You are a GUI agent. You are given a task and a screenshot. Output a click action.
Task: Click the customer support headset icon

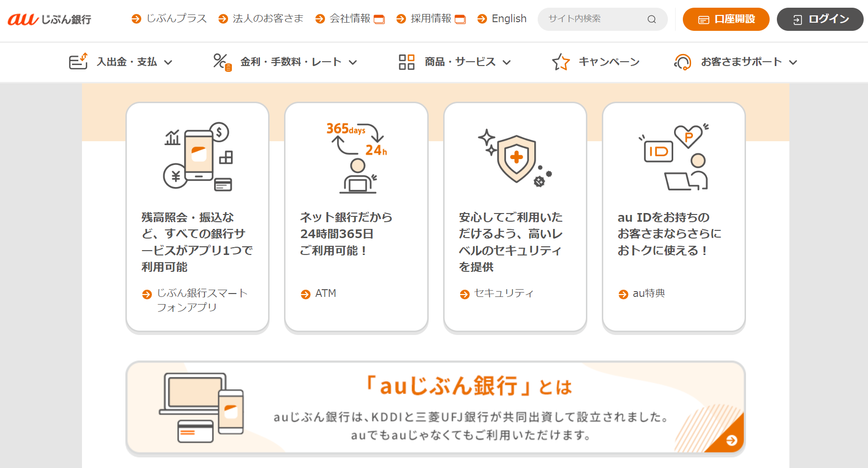[x=682, y=62]
